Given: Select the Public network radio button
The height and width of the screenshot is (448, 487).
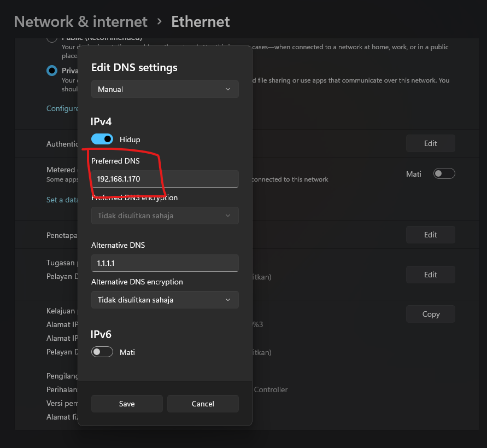Looking at the screenshot, I should (52, 39).
